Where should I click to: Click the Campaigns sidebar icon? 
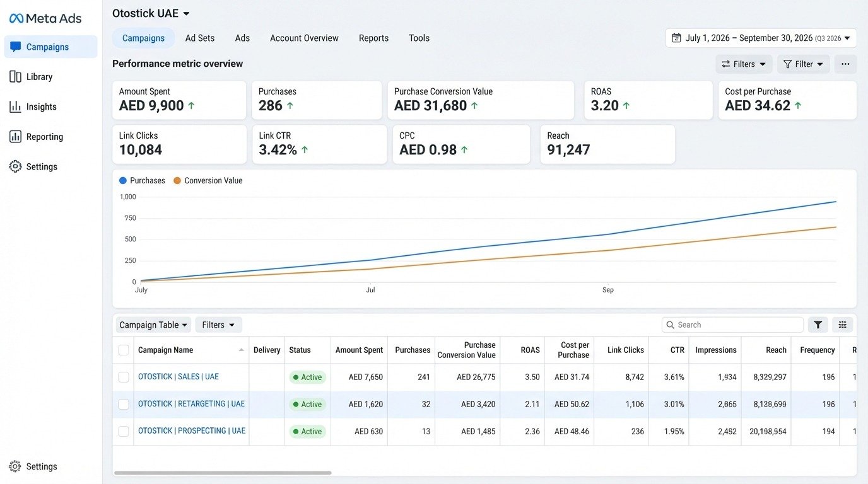[15, 47]
